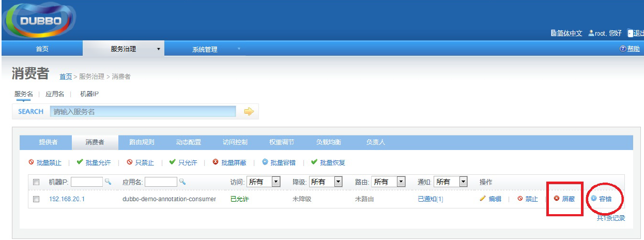The width and height of the screenshot is (644, 240).
Task: Switch to the 负责人 tab
Action: pos(376,142)
